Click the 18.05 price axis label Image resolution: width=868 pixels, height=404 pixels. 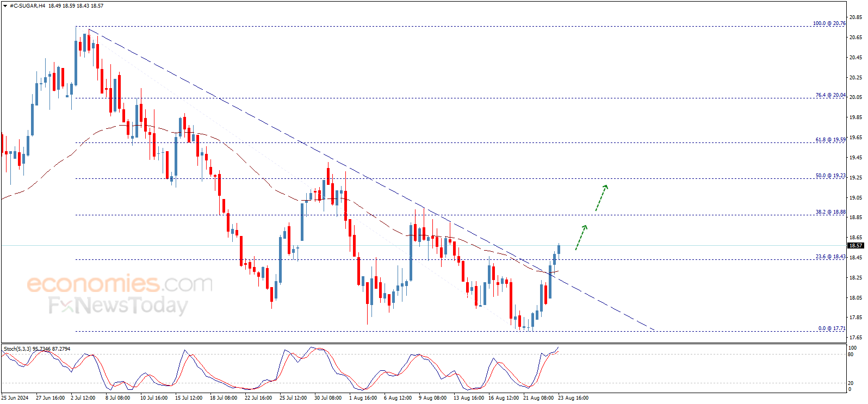[855, 298]
